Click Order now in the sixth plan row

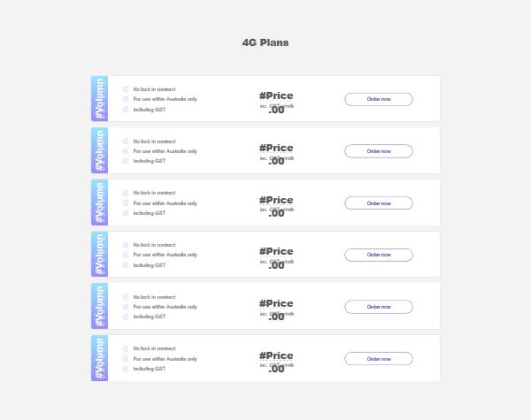(379, 359)
